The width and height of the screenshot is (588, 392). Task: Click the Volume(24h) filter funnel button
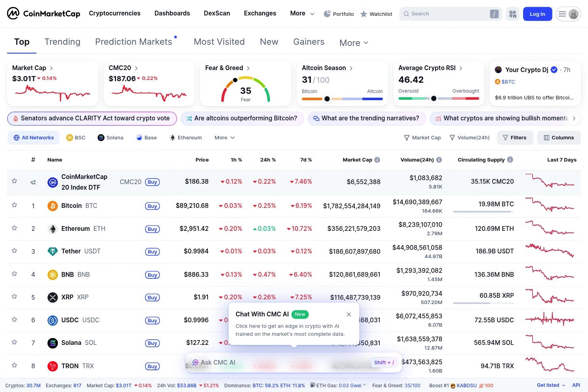pyautogui.click(x=470, y=137)
